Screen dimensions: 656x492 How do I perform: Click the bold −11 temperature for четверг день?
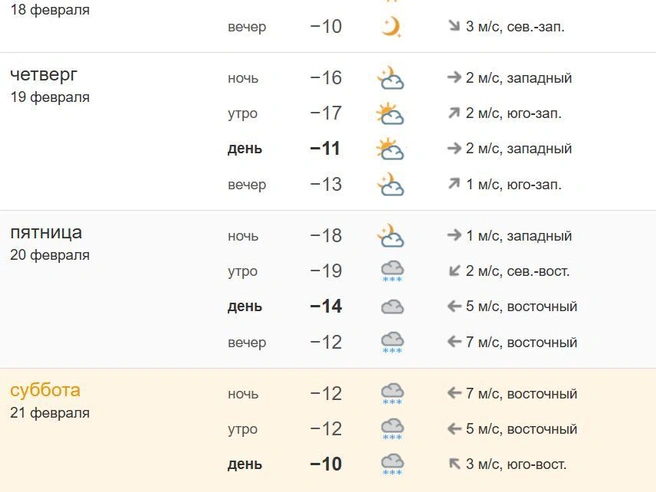(x=325, y=149)
